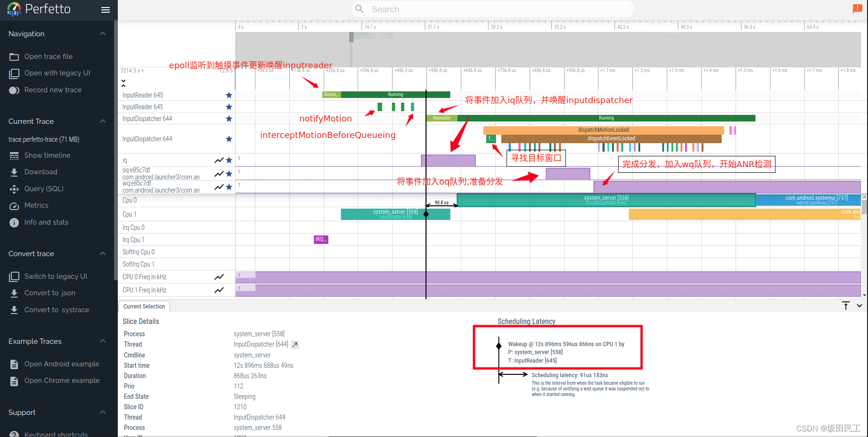Collapse the Current Trace section
868x437 pixels.
click(103, 121)
